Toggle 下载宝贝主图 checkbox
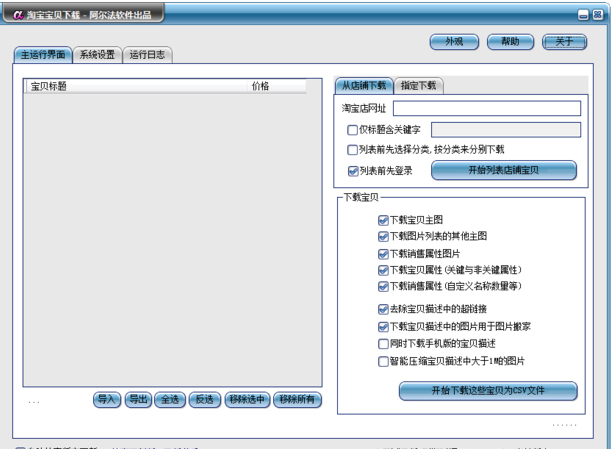 coord(383,220)
